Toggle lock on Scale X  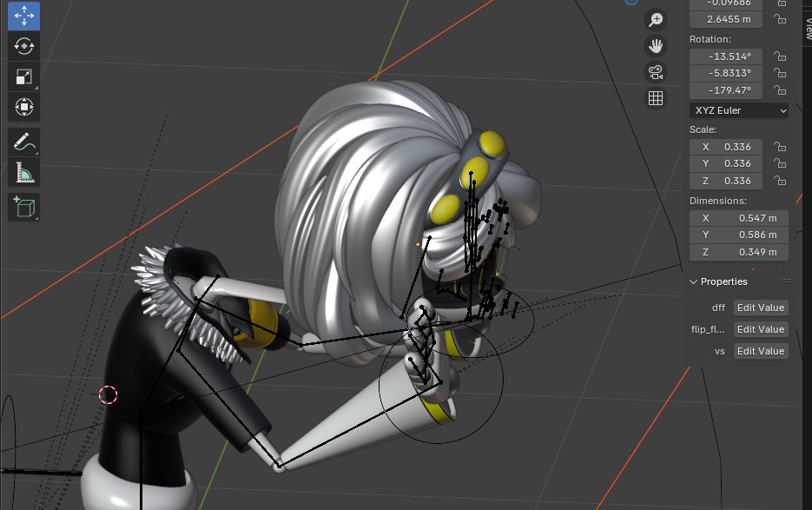[779, 147]
